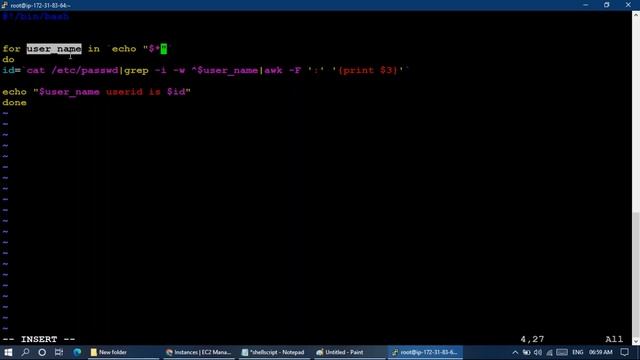Open taskbar search magnifier
Image resolution: width=640 pixels, height=360 pixels.
coord(25,352)
